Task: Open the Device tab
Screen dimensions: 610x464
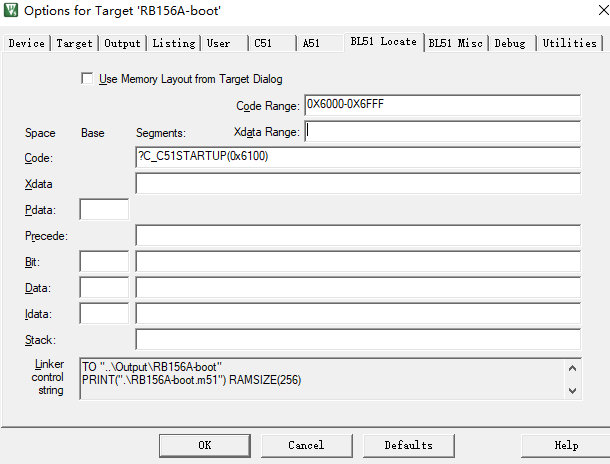Action: [26, 43]
